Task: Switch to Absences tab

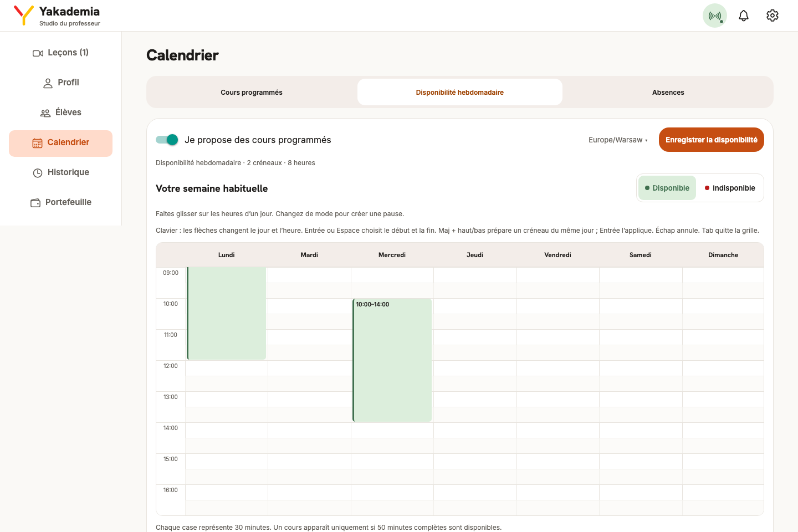Action: [668, 92]
